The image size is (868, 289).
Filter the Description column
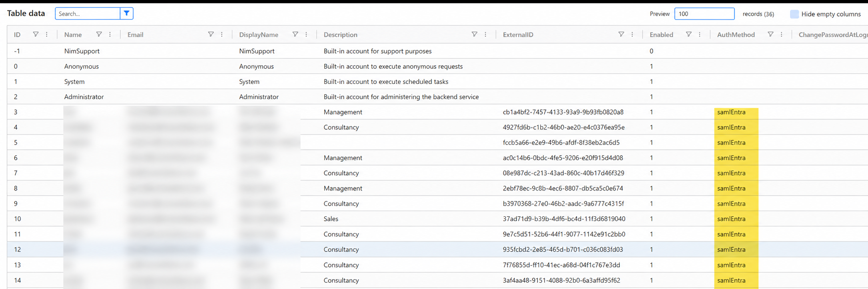474,34
